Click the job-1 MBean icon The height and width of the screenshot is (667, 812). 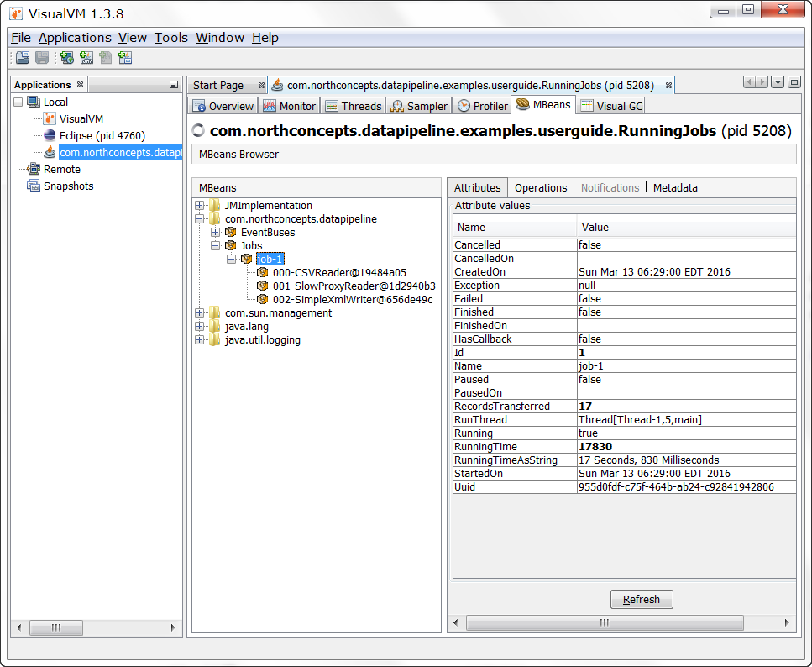(x=247, y=259)
